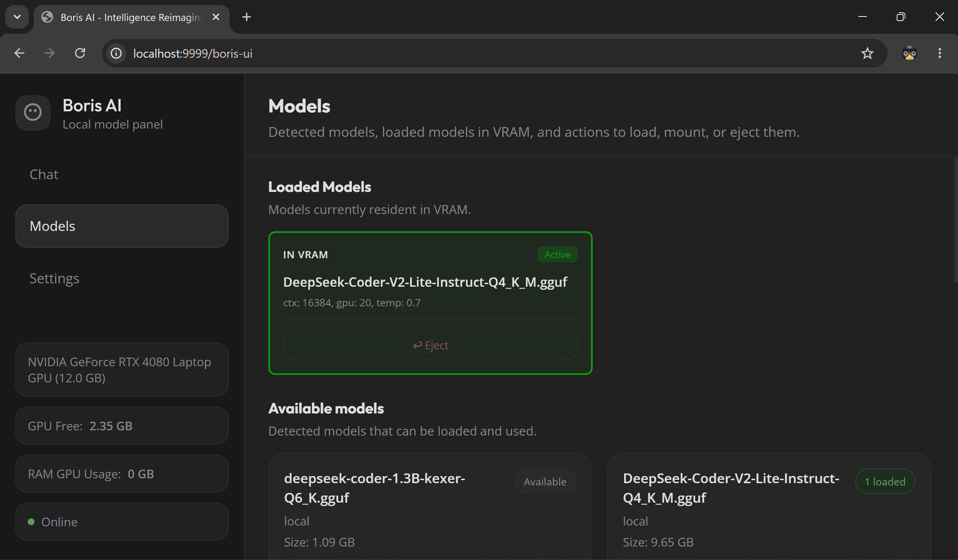Click the 'Size: 1.09 GB' text

pos(319,542)
